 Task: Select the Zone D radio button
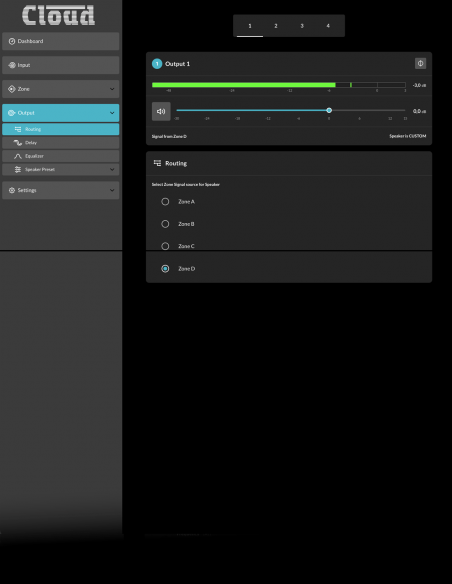pyautogui.click(x=165, y=269)
